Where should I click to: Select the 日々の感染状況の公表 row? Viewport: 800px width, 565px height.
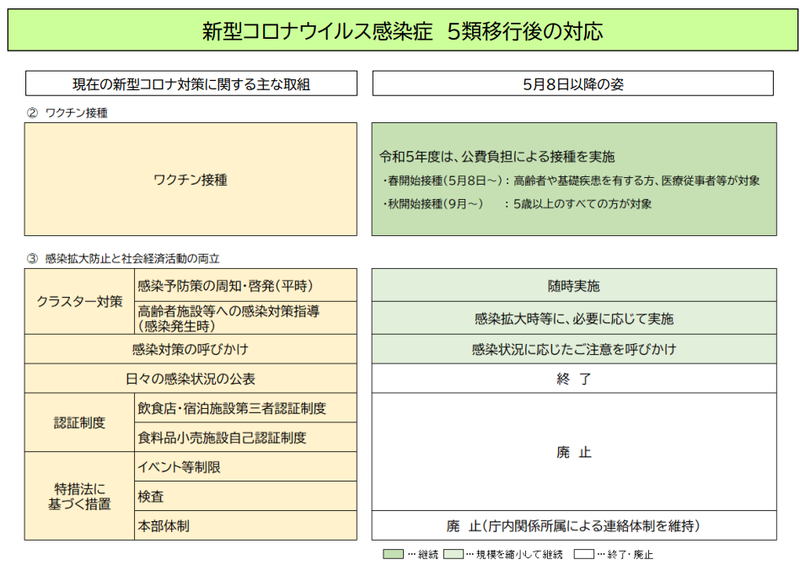(190, 379)
